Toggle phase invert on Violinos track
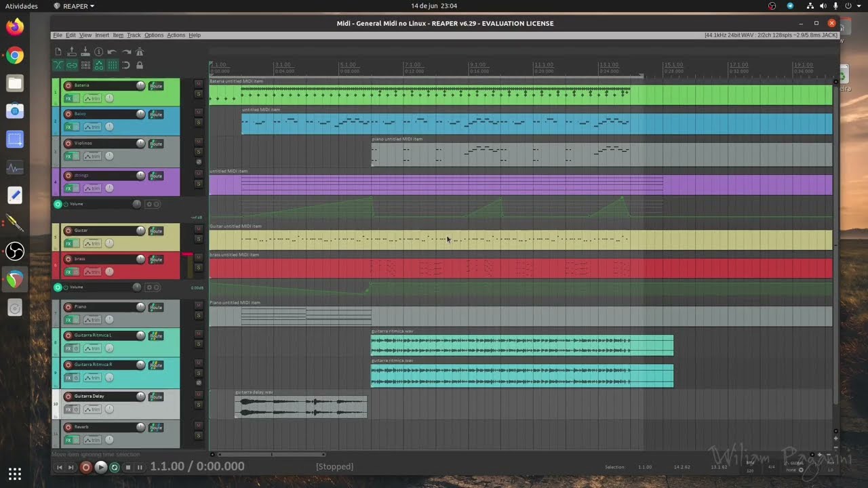Viewport: 868px width, 488px height. (x=199, y=162)
